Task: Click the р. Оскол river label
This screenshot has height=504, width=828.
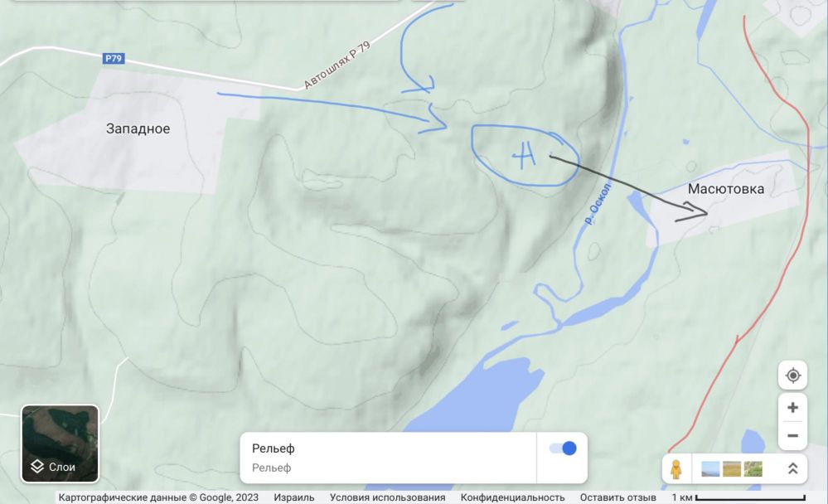Action: 598,203
